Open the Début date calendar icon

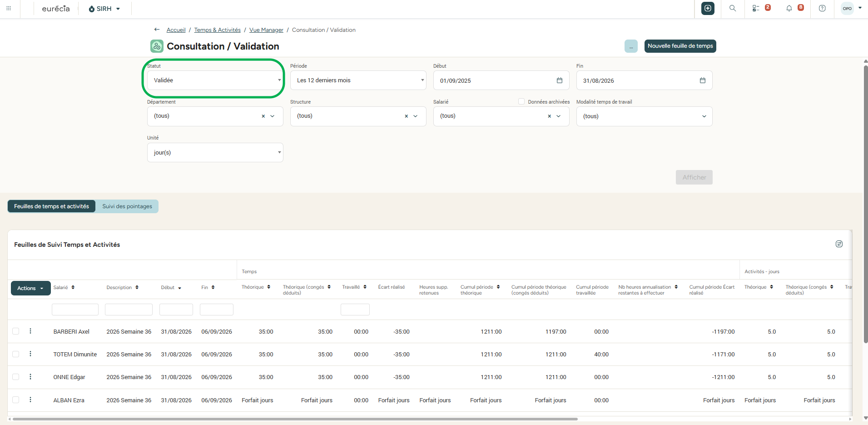click(560, 80)
